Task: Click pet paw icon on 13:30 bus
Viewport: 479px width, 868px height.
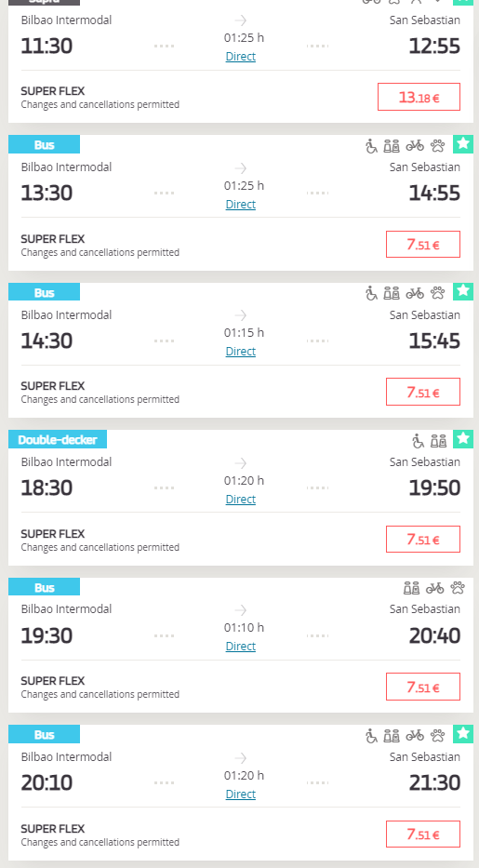Action: tap(437, 145)
